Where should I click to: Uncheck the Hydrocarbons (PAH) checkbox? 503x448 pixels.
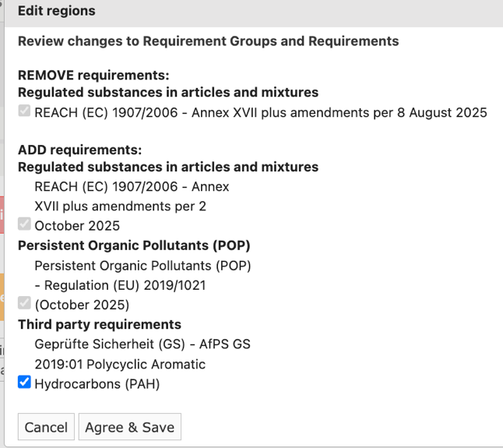click(x=24, y=383)
